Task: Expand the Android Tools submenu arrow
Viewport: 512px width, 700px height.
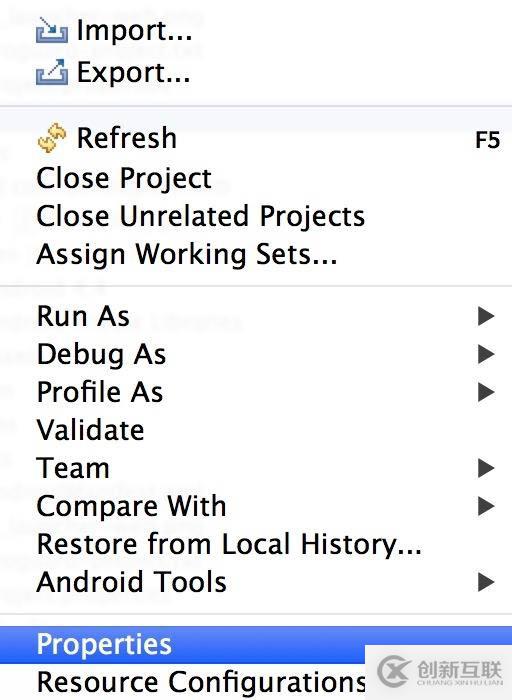Action: pyautogui.click(x=486, y=582)
